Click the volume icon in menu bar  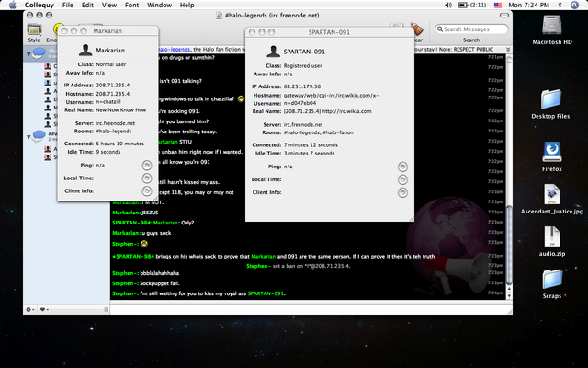448,5
